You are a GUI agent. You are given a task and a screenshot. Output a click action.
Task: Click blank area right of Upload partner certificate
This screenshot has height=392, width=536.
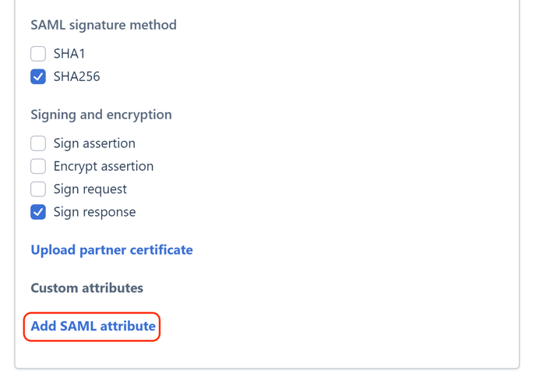click(x=351, y=250)
